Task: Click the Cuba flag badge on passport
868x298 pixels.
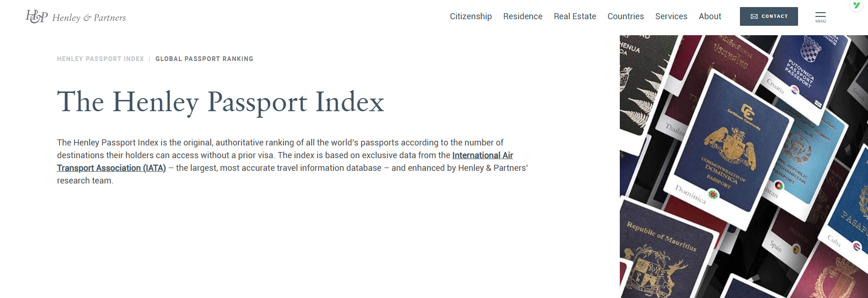Action: [857, 247]
